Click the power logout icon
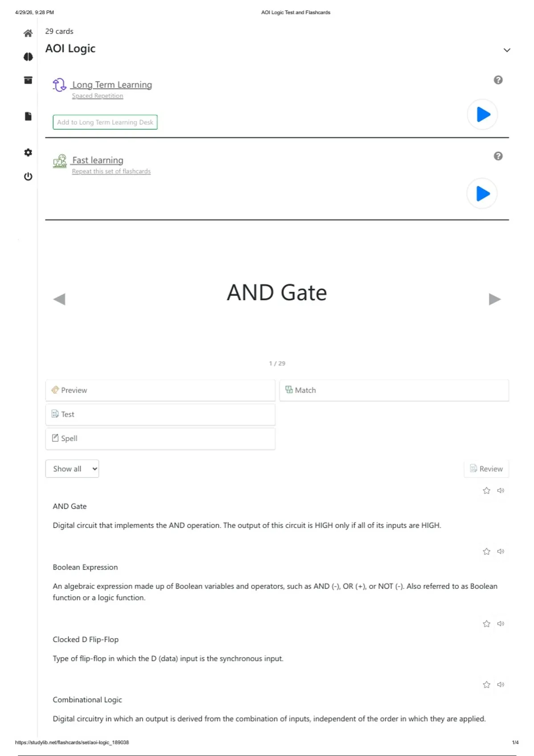 [x=28, y=177]
